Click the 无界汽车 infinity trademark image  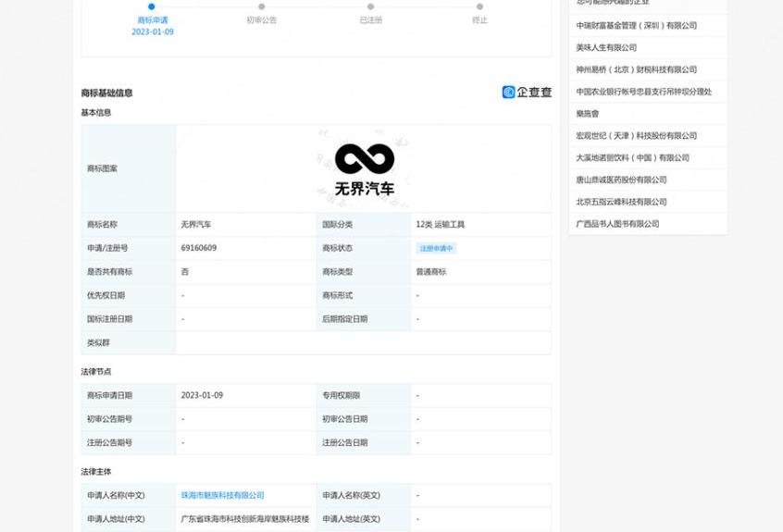[365, 169]
